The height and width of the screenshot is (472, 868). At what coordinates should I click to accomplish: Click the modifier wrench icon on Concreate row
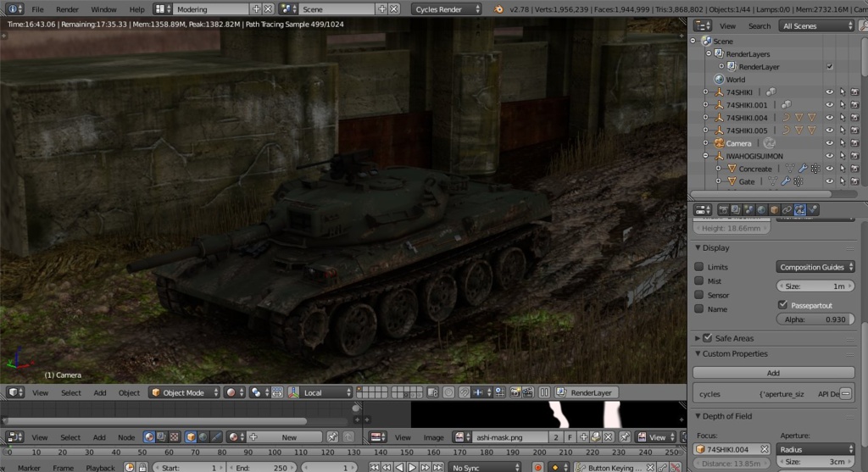point(802,169)
